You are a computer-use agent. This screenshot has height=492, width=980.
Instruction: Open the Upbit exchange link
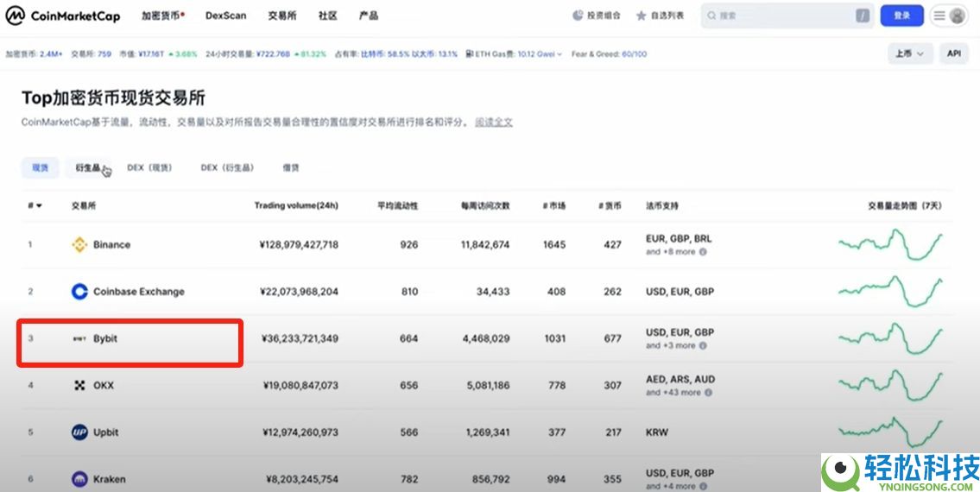coord(105,432)
